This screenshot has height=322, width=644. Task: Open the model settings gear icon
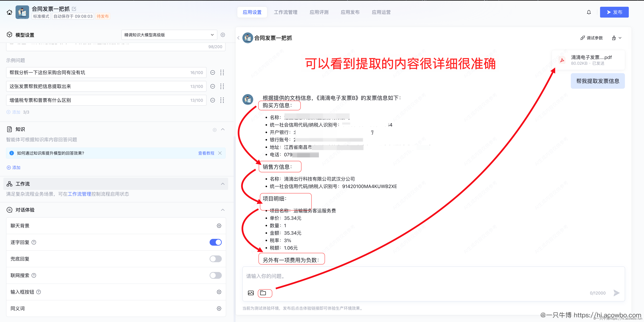(x=223, y=35)
